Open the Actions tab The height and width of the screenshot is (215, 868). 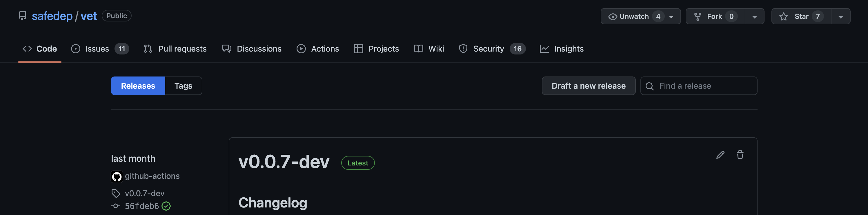[x=318, y=48]
